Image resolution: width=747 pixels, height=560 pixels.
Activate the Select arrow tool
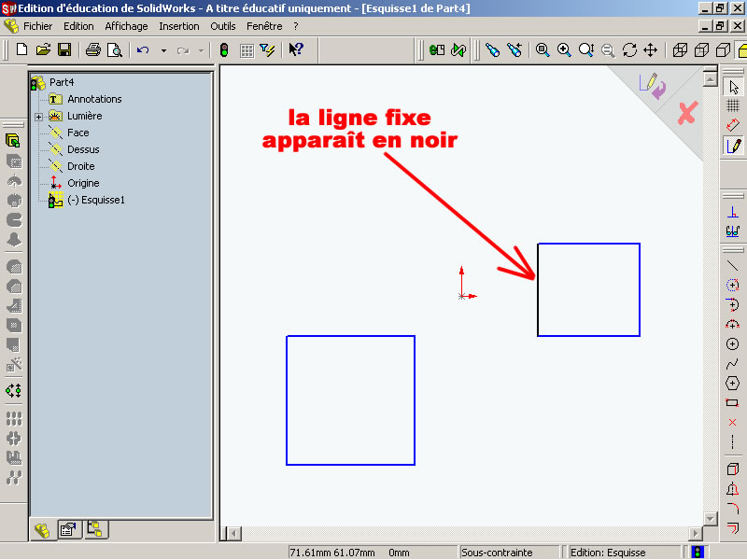pyautogui.click(x=733, y=87)
